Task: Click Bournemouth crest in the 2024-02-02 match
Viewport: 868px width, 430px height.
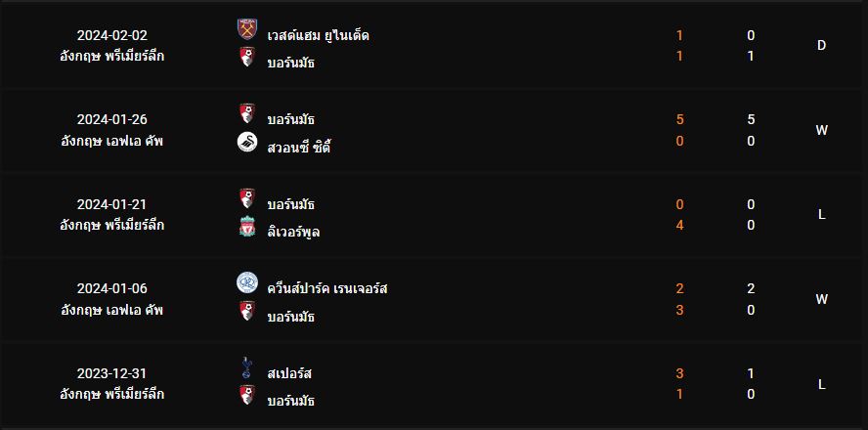Action: pyautogui.click(x=247, y=57)
